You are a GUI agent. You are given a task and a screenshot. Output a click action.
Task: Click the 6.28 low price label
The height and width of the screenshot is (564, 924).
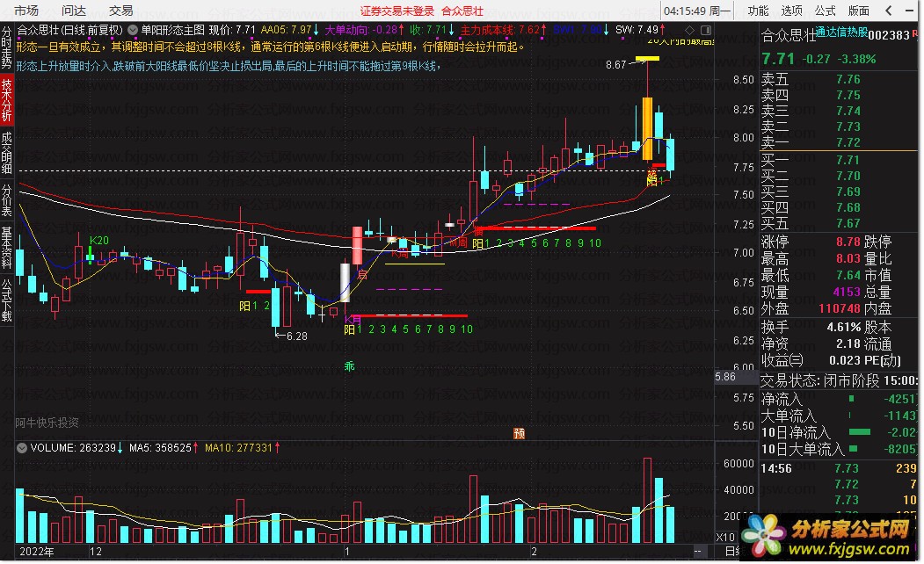click(296, 336)
